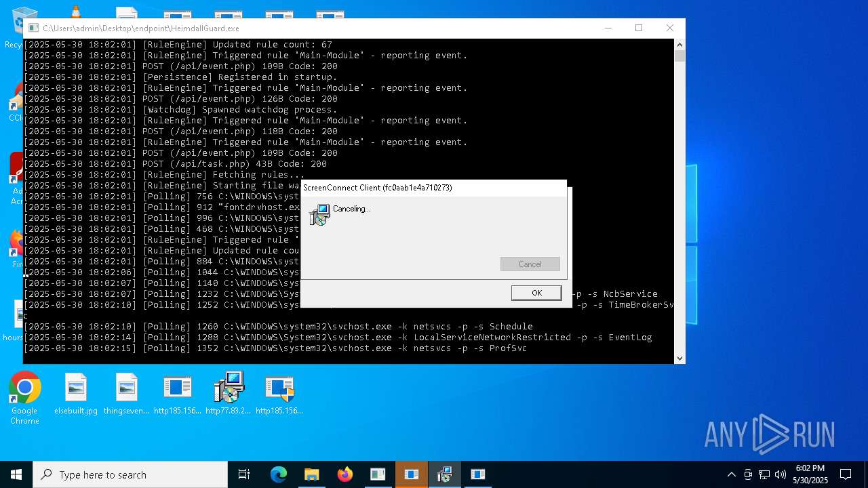Click the ScreenConnect Client dialog title bar

pos(434,188)
